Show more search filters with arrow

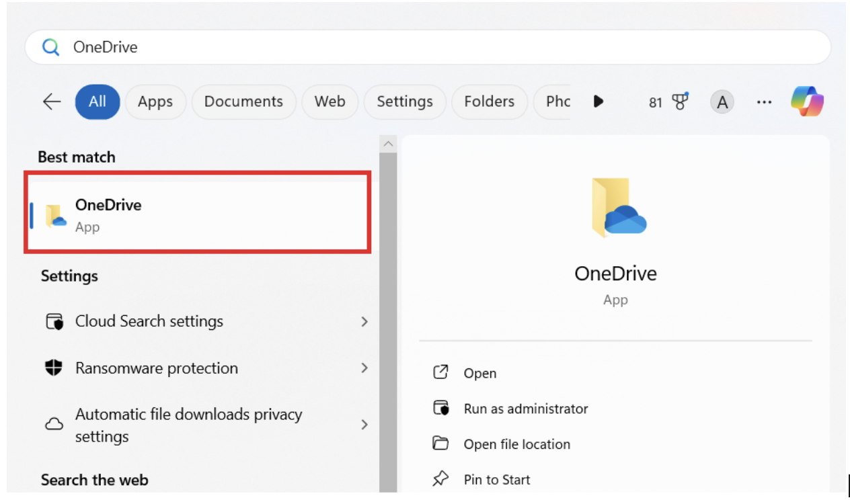click(598, 101)
